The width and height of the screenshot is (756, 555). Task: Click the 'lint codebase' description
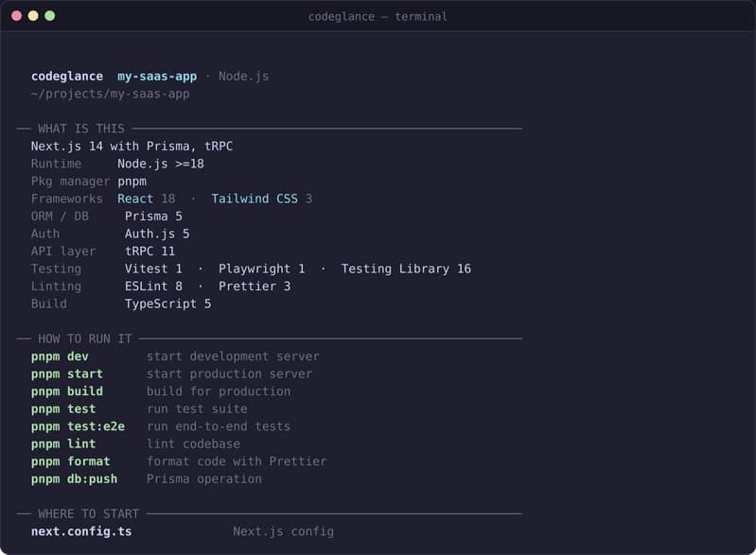(193, 444)
